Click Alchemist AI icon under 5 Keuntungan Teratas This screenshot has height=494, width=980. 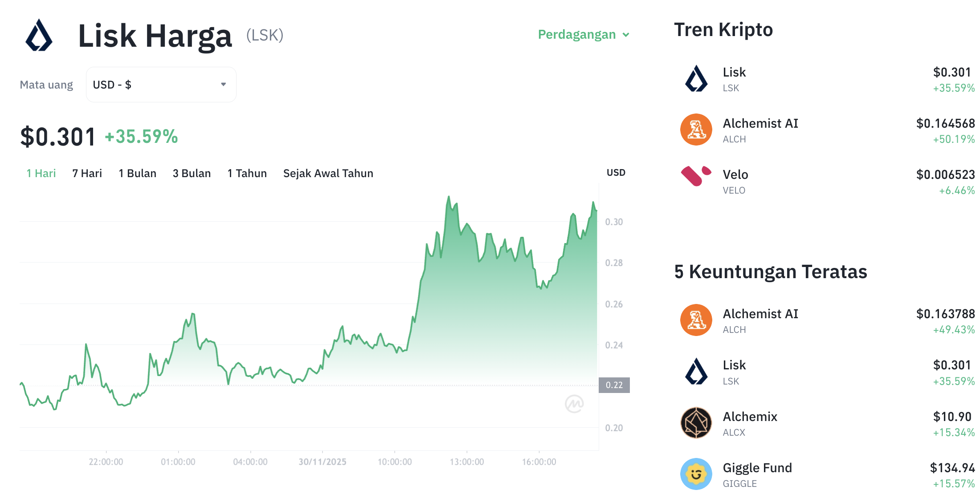696,320
